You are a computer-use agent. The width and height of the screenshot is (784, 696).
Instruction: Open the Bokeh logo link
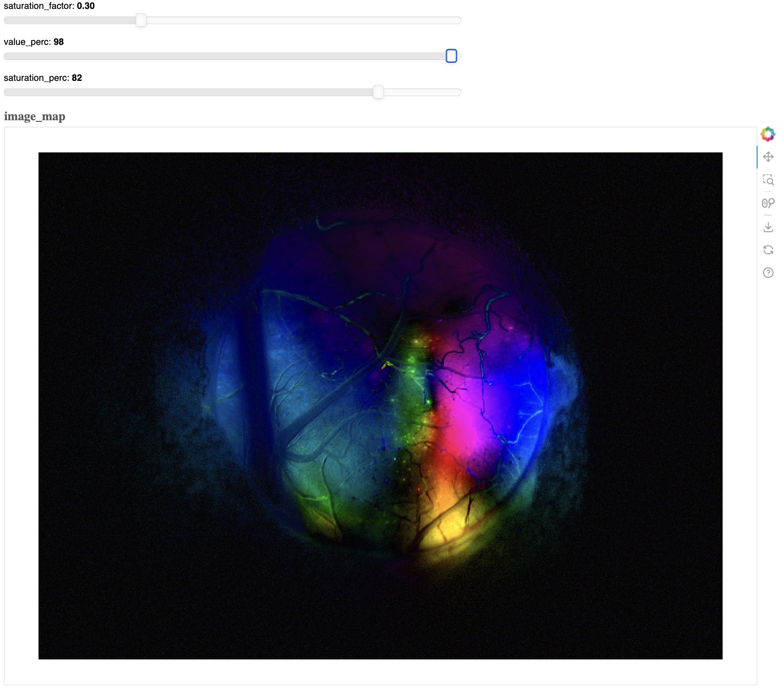pyautogui.click(x=768, y=134)
